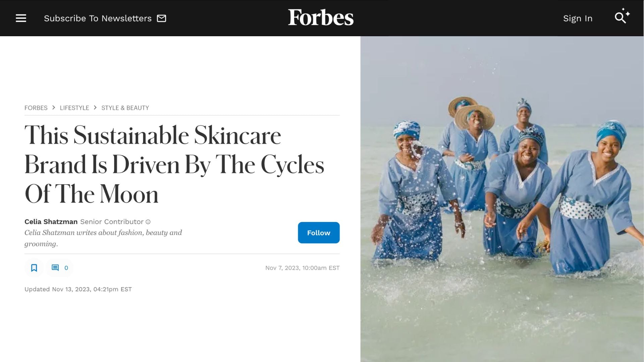Image resolution: width=644 pixels, height=362 pixels.
Task: Go to the Forbes logo homepage
Action: (x=321, y=17)
